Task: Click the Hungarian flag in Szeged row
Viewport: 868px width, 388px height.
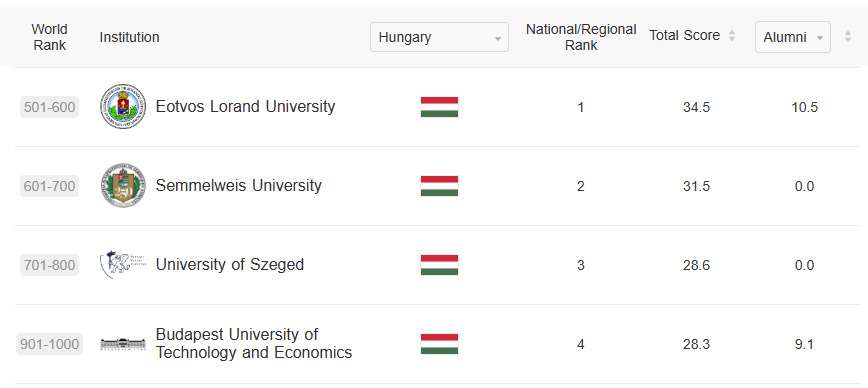Action: pyautogui.click(x=438, y=265)
